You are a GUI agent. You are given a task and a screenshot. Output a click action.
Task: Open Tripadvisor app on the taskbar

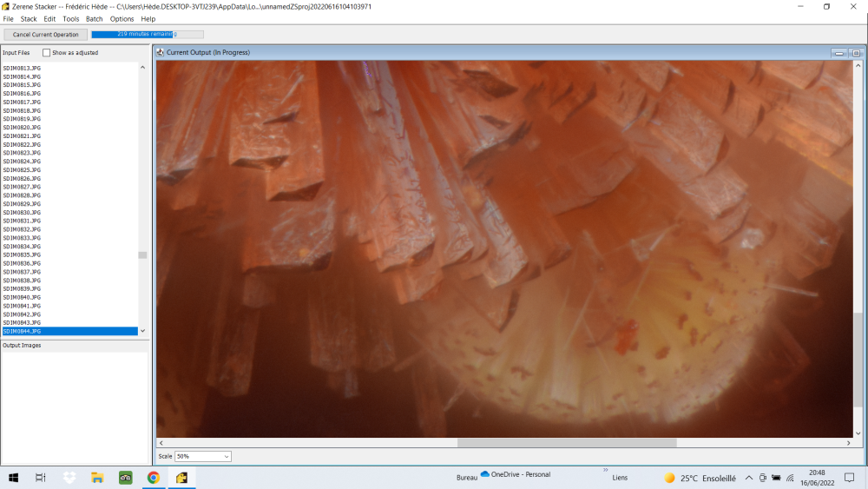coord(126,478)
